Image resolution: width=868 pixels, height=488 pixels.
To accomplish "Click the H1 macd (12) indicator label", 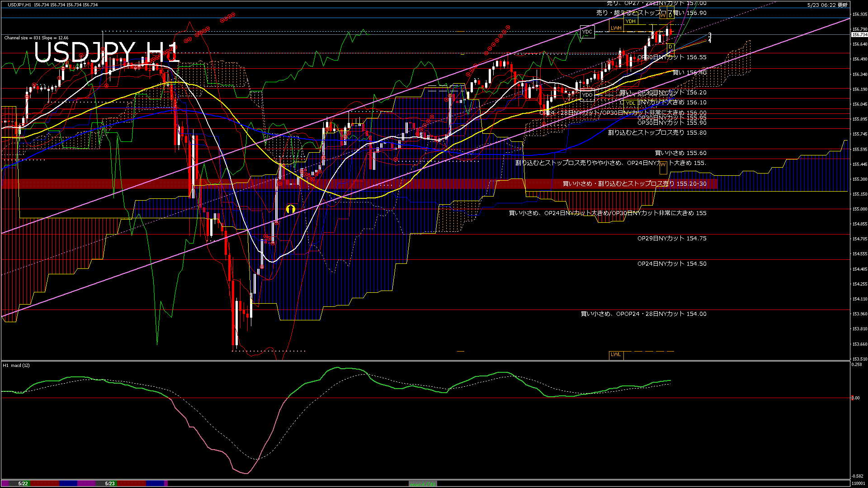I will [16, 365].
